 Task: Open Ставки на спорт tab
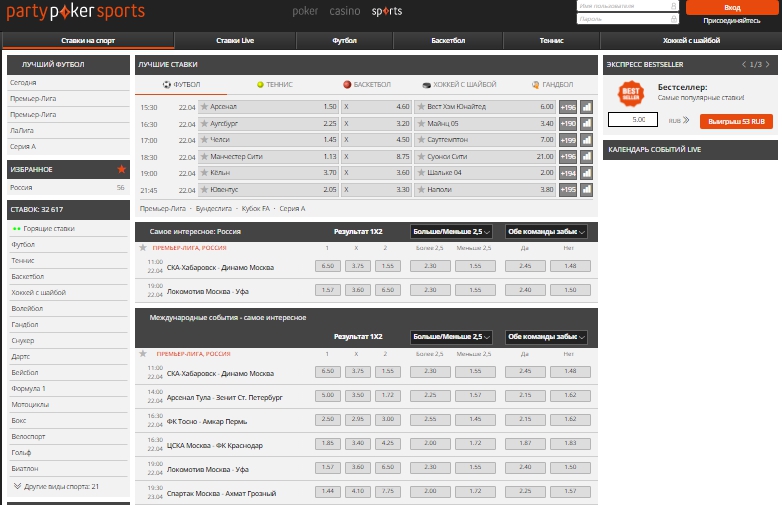click(88, 40)
